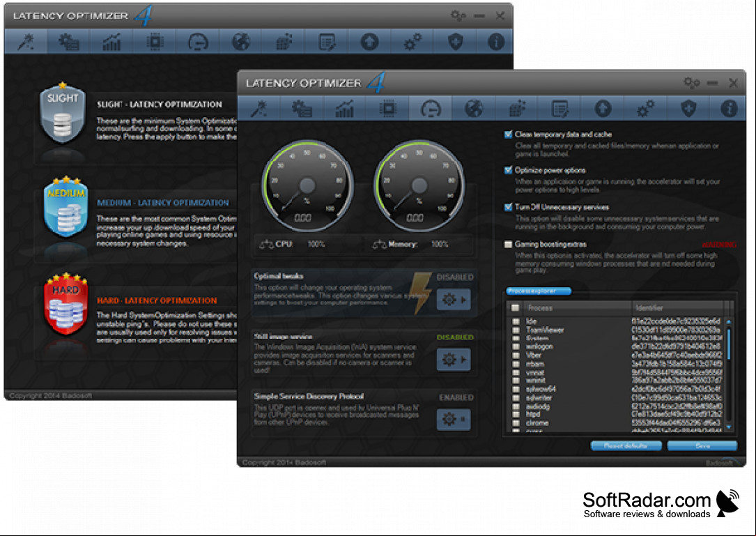The height and width of the screenshot is (536, 756).
Task: Tick the checkbox for mbam process
Action: 516,365
